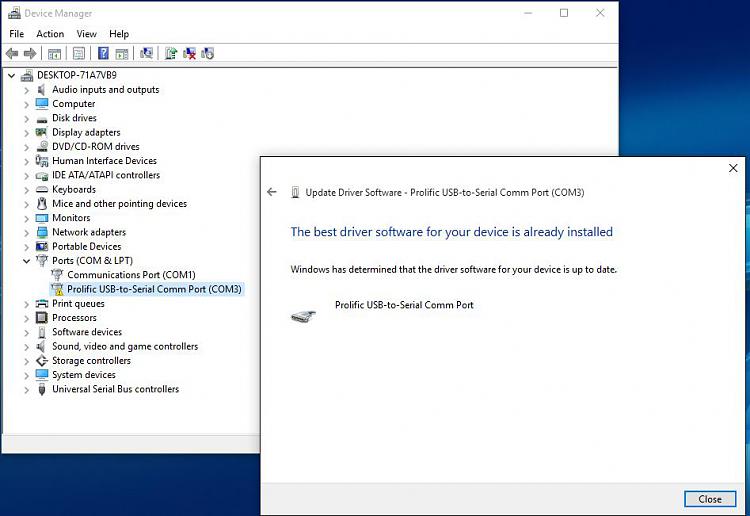Open the Action menu
The height and width of the screenshot is (516, 750).
pyautogui.click(x=50, y=34)
